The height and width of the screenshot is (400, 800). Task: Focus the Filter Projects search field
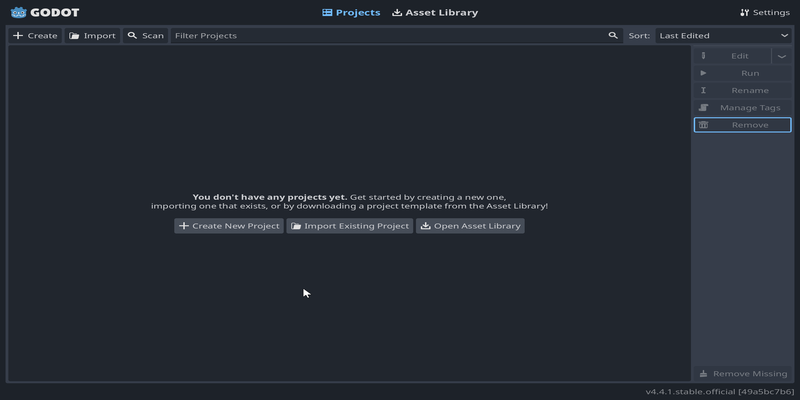[396, 36]
